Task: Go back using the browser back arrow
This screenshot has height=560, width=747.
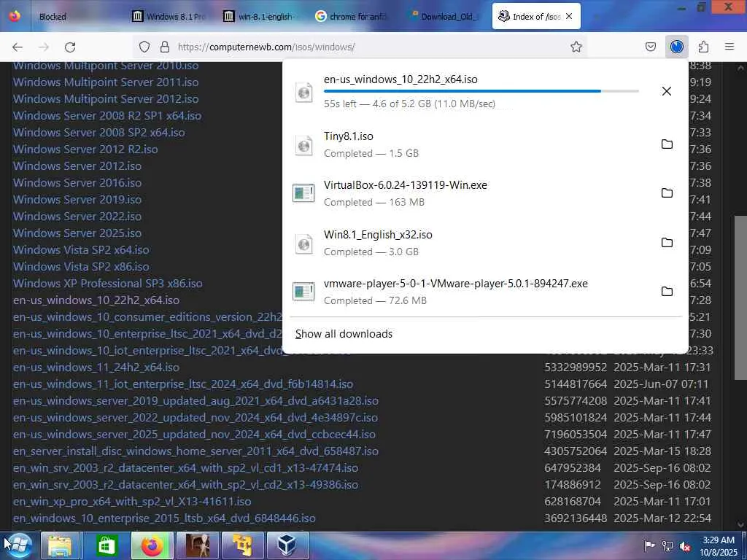Action: pyautogui.click(x=18, y=47)
